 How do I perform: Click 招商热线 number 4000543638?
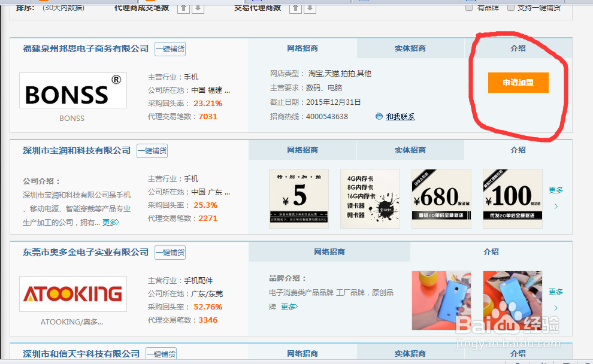point(327,116)
